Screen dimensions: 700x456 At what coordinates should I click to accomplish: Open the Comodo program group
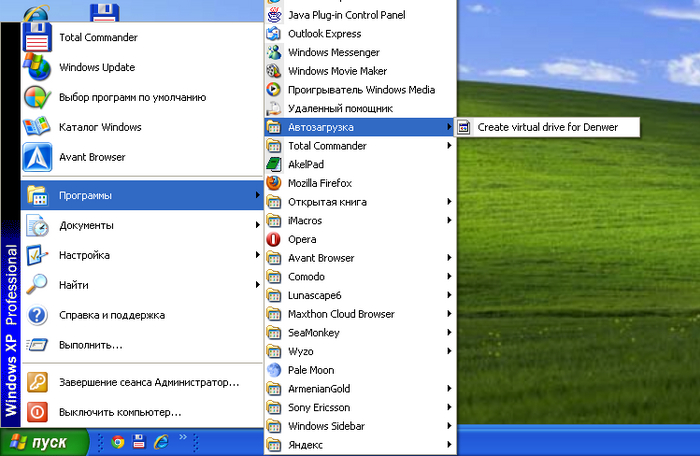306,277
